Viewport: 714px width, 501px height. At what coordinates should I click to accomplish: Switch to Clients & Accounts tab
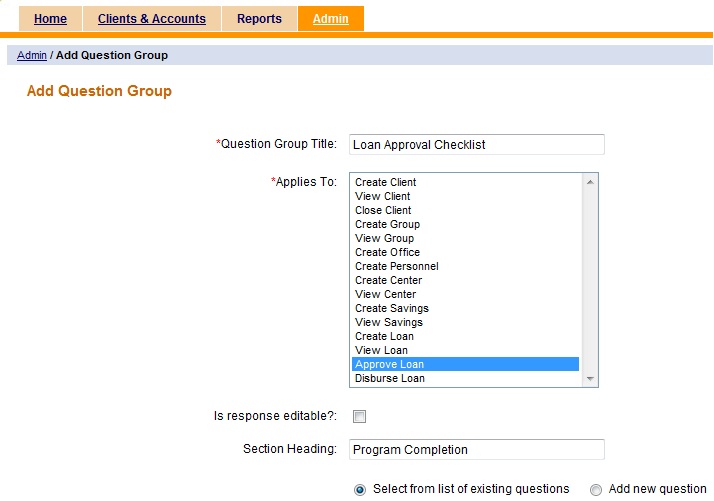(x=151, y=19)
